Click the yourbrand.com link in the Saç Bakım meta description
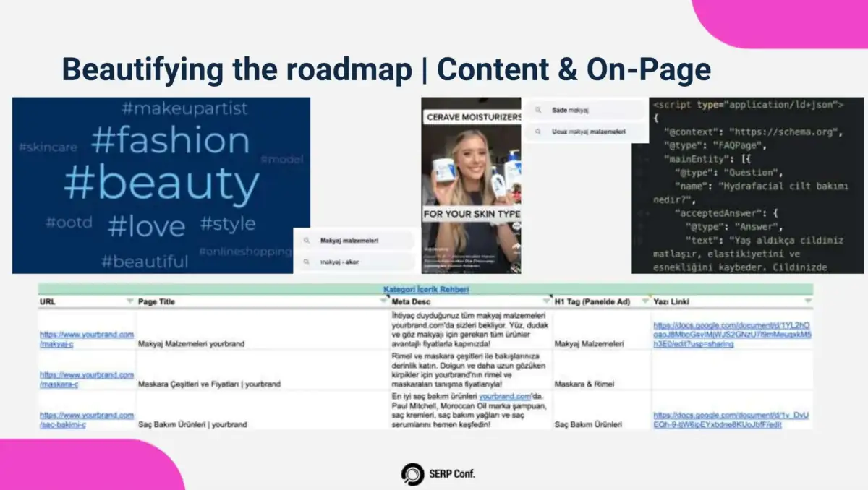868x490 pixels. tap(505, 396)
